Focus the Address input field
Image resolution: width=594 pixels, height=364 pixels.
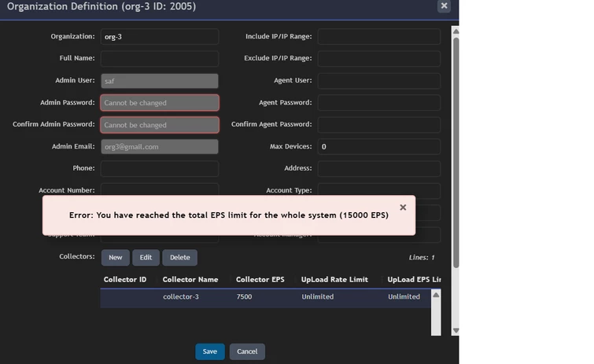[x=379, y=168]
